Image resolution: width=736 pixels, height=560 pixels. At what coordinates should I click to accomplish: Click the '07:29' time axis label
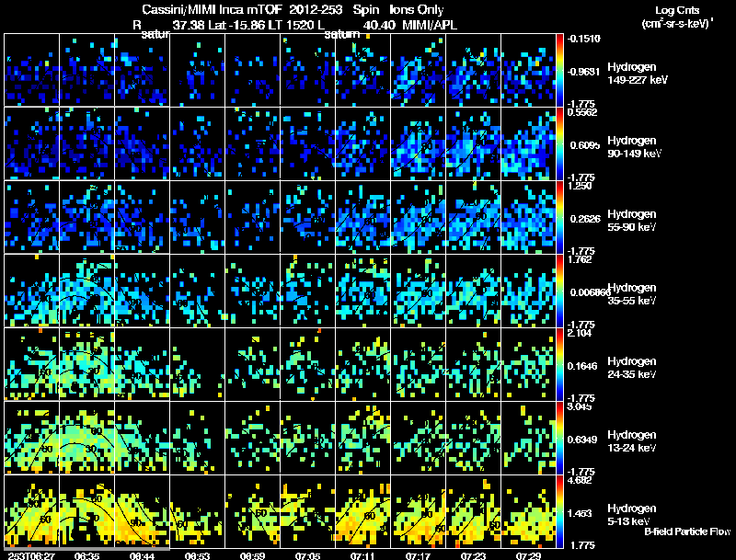click(528, 555)
